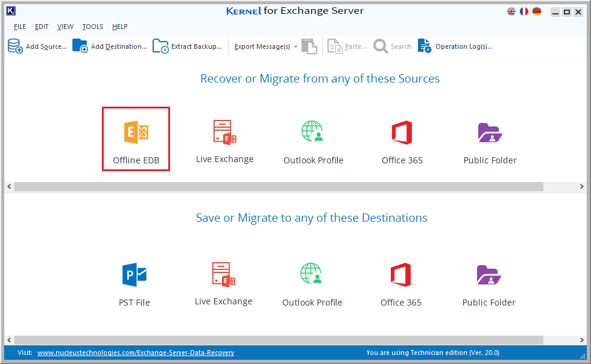Select Office 365 destination icon
This screenshot has height=364, width=591.
coord(400,285)
